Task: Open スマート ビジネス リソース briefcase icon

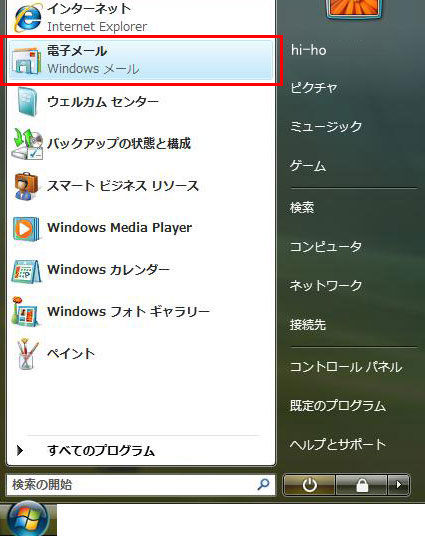Action: click(27, 186)
